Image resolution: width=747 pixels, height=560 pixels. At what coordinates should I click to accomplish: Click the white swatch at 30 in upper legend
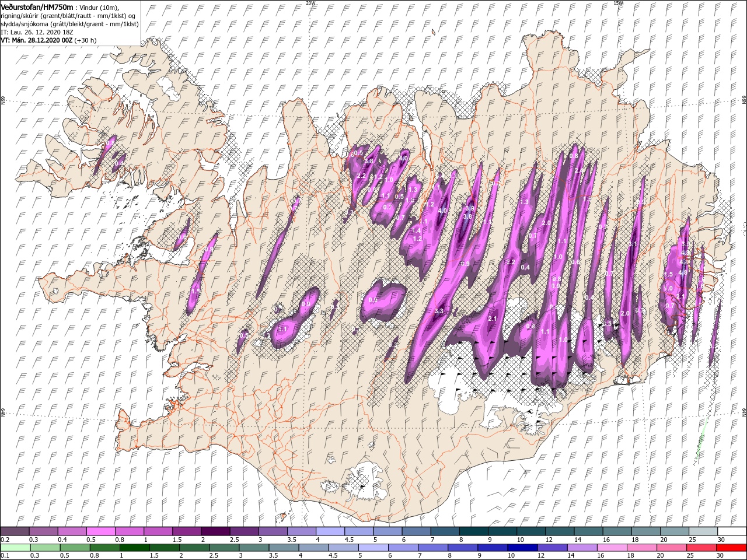(731, 531)
